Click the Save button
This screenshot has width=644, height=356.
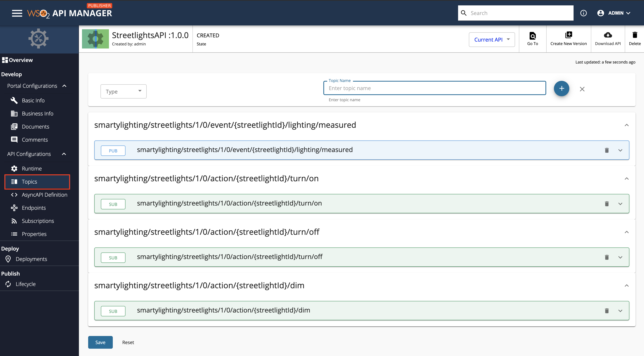coord(100,342)
